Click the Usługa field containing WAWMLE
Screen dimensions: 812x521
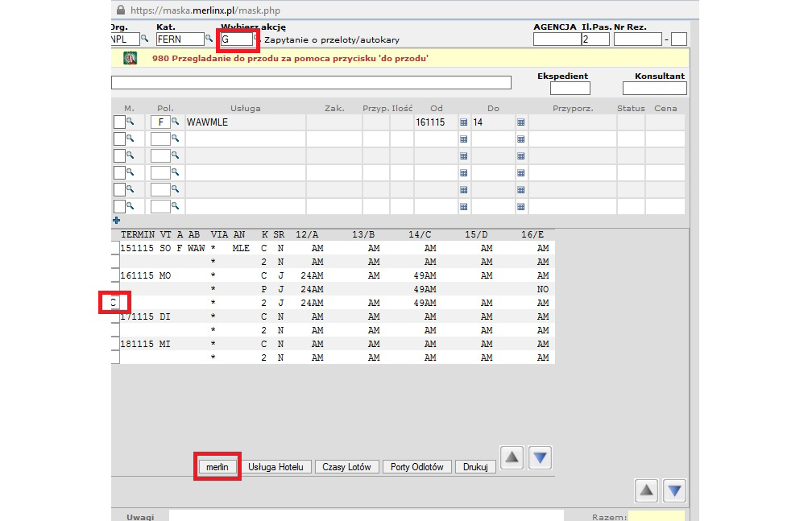(x=246, y=122)
